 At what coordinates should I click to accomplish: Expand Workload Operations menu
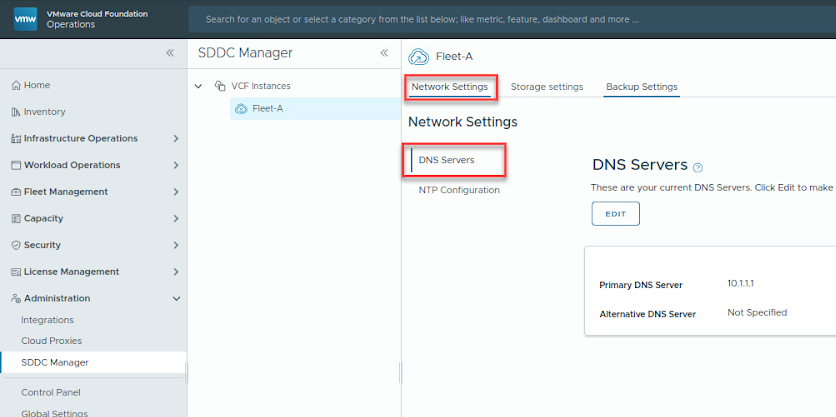[x=176, y=165]
